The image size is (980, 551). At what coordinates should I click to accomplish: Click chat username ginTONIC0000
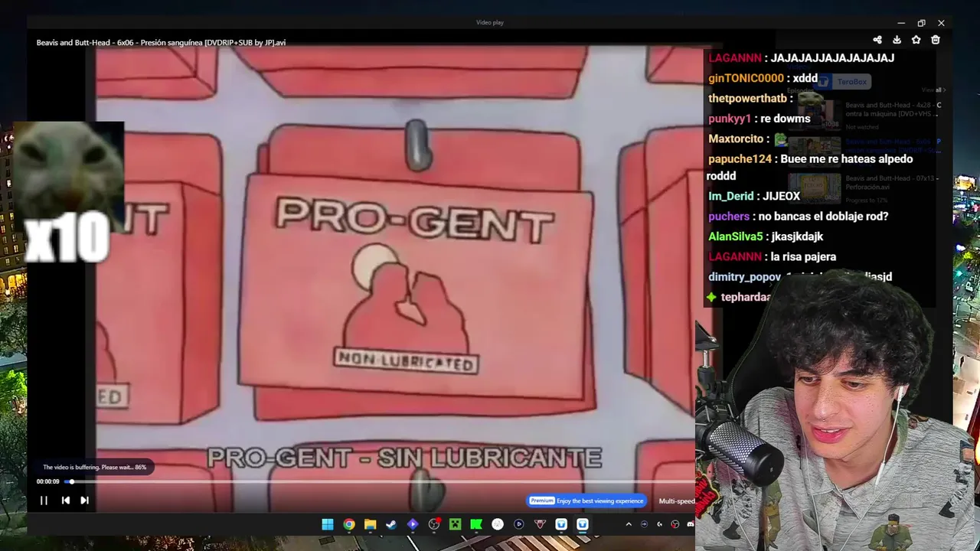[x=746, y=79]
